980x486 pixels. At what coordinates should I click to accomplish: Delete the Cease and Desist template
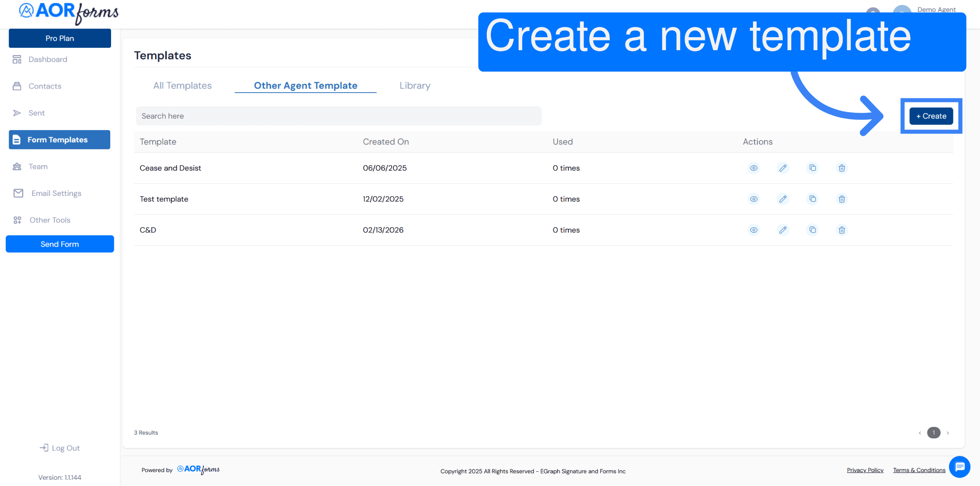(842, 168)
